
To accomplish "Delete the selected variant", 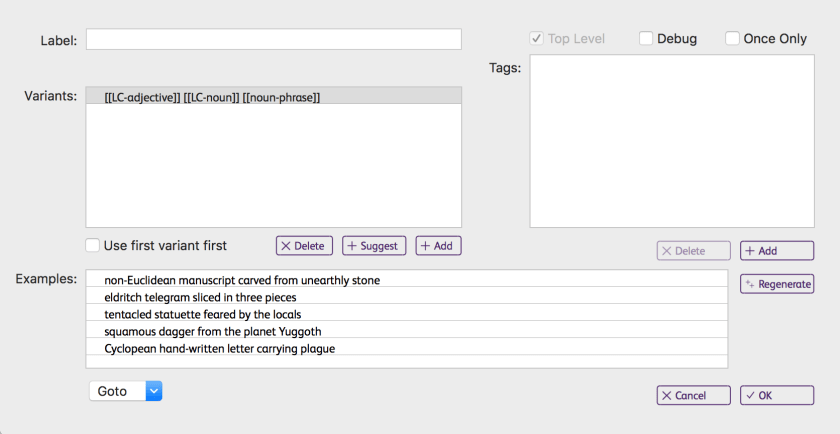I will [303, 246].
